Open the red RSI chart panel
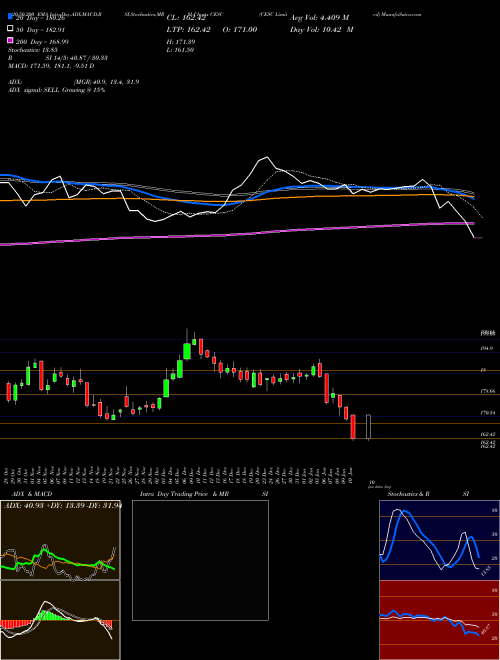This screenshot has width=500, height=660. click(439, 620)
